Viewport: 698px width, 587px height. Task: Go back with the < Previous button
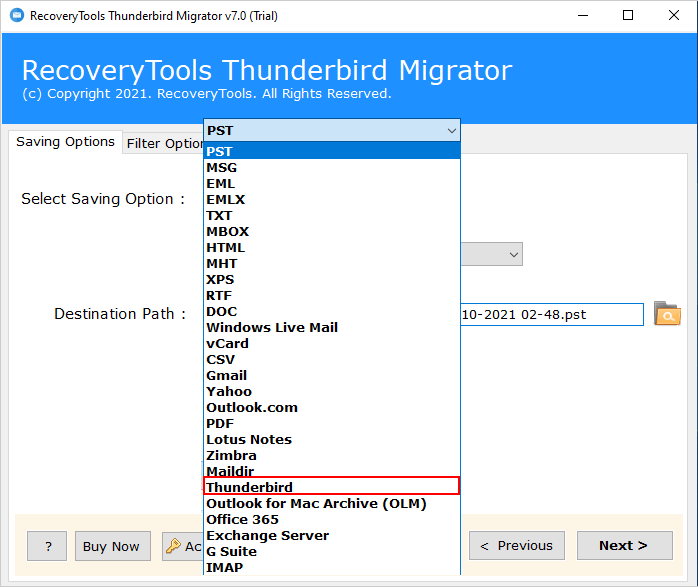pyautogui.click(x=517, y=546)
